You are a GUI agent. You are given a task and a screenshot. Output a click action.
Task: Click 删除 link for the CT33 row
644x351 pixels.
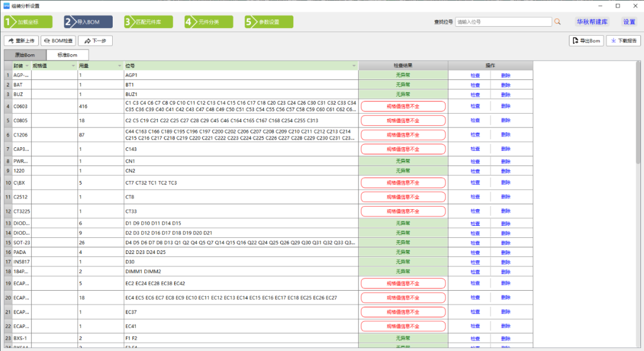tap(506, 211)
